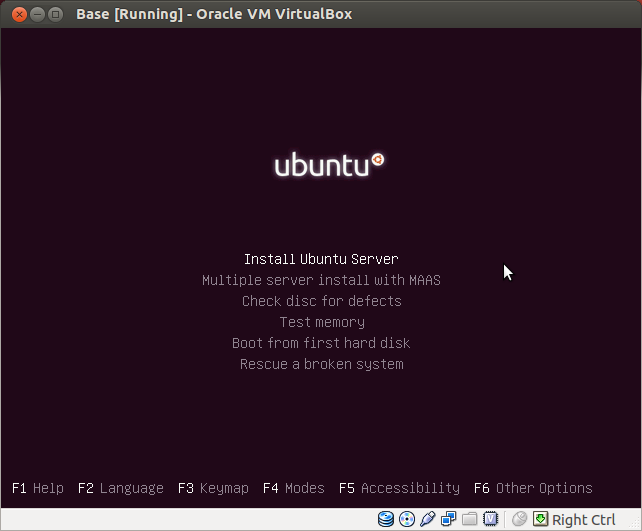642x531 pixels.
Task: Click the shared folders status icon
Action: [x=470, y=519]
